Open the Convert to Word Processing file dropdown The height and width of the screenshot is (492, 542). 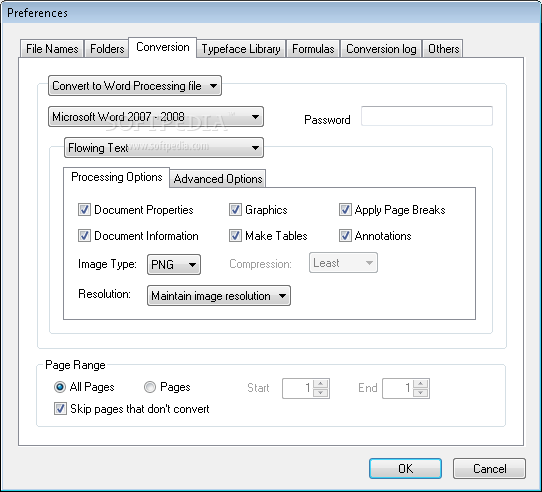135,85
